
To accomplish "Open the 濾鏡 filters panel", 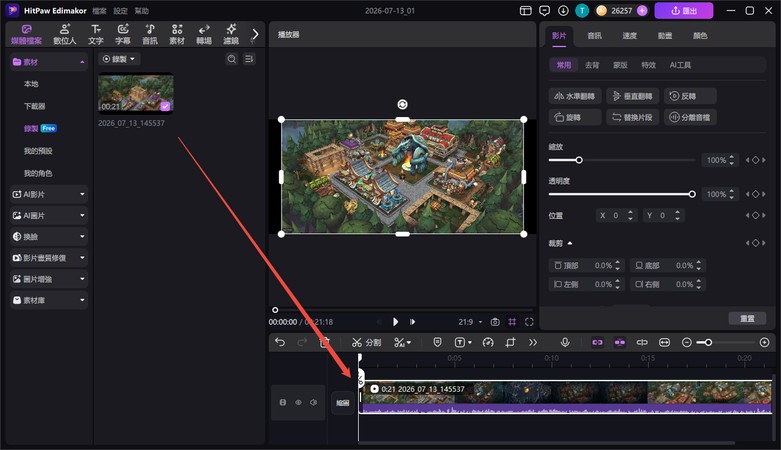I will 231,34.
